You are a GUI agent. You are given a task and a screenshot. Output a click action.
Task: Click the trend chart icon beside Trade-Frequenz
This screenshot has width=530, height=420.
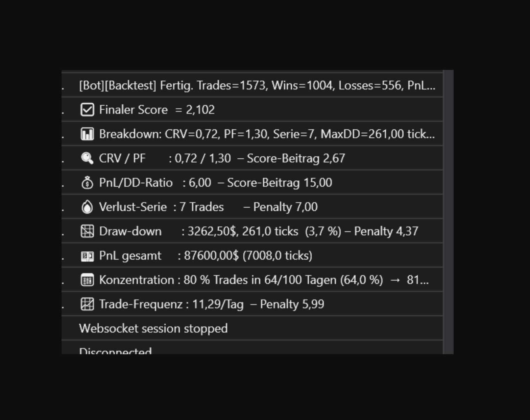click(x=87, y=304)
